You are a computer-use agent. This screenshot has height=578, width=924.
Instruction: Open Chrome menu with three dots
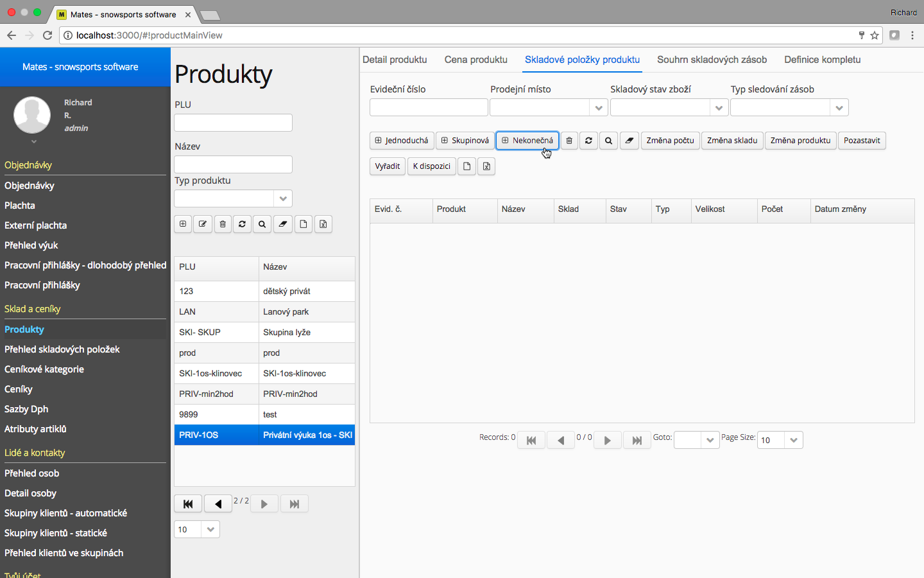[912, 35]
